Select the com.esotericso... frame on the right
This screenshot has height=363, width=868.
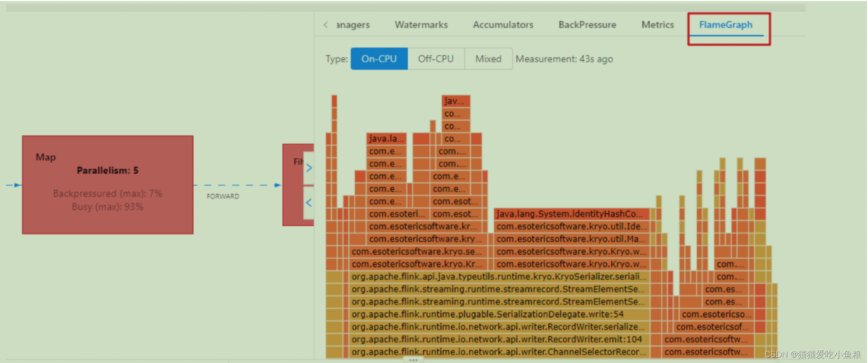[716, 314]
